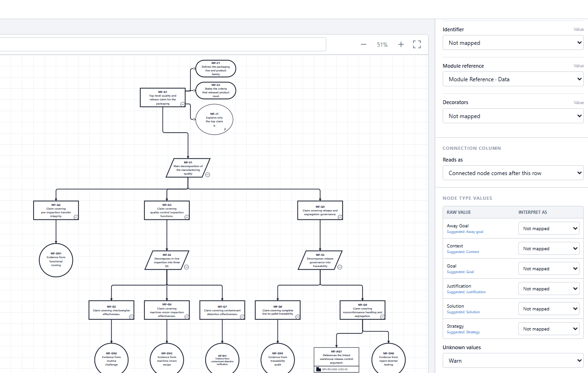Screen dimensions: 588x373
Task: Open the Decorators mapping dropdown
Action: pos(513,116)
